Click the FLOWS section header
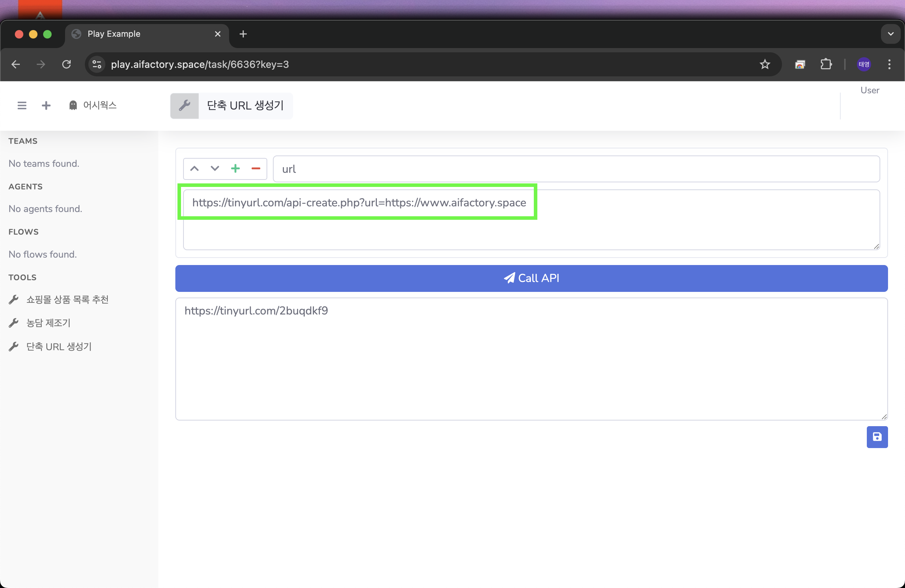The width and height of the screenshot is (905, 588). tap(24, 232)
